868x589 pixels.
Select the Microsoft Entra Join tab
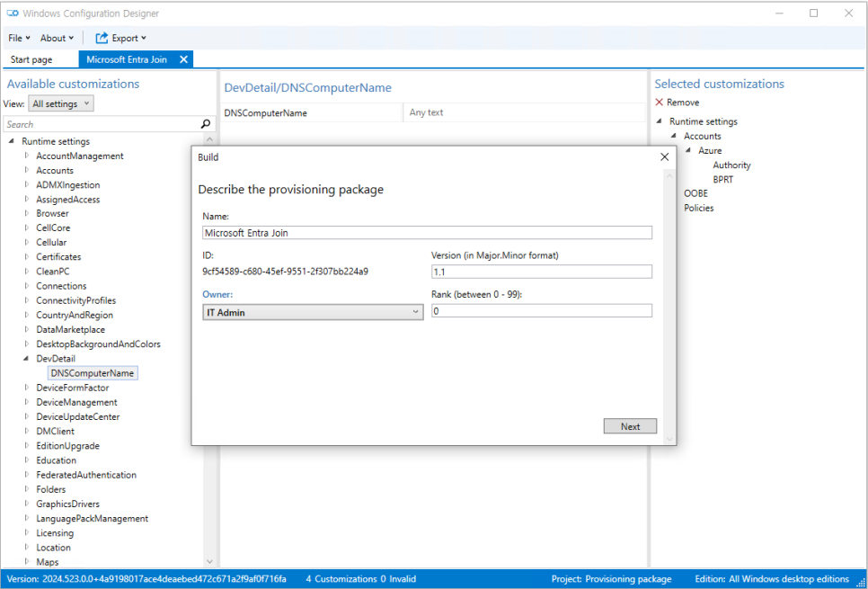tap(126, 59)
